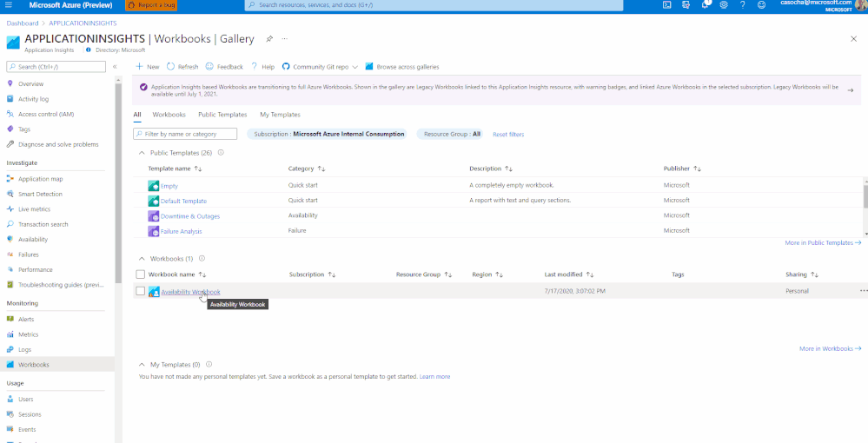Collapse the Workbooks (1) section
The height and width of the screenshot is (443, 868).
point(141,258)
